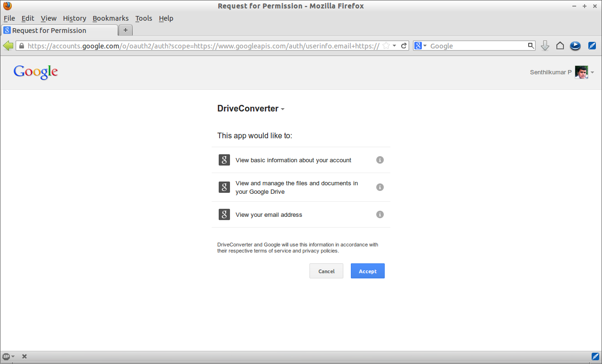Open the Edit menu

pyautogui.click(x=28, y=18)
